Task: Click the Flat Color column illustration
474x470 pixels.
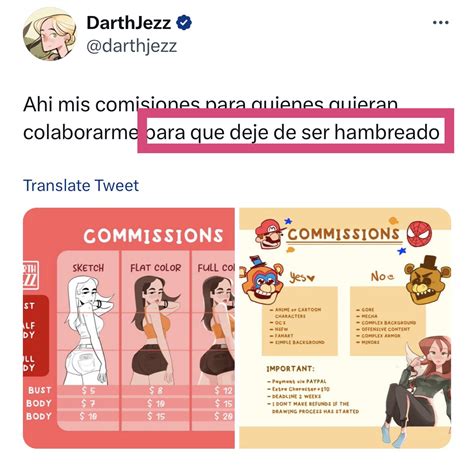Action: pos(155,331)
